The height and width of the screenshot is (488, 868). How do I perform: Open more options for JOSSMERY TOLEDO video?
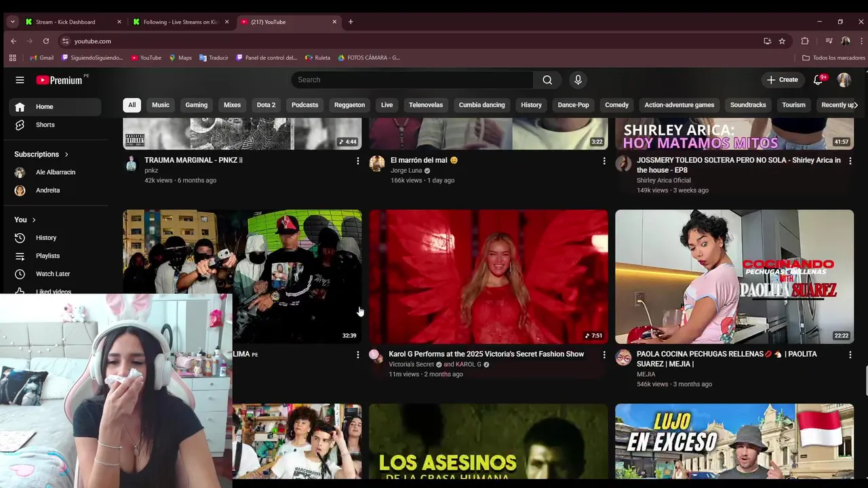click(x=850, y=161)
